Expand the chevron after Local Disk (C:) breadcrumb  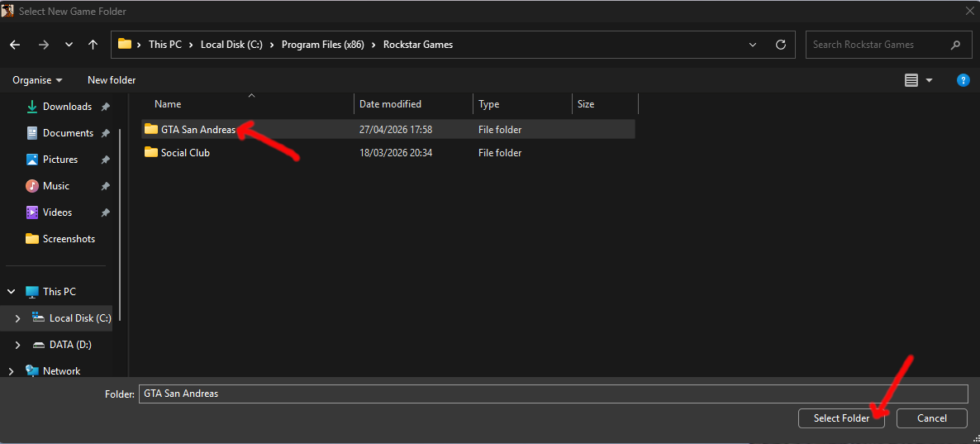pyautogui.click(x=273, y=45)
